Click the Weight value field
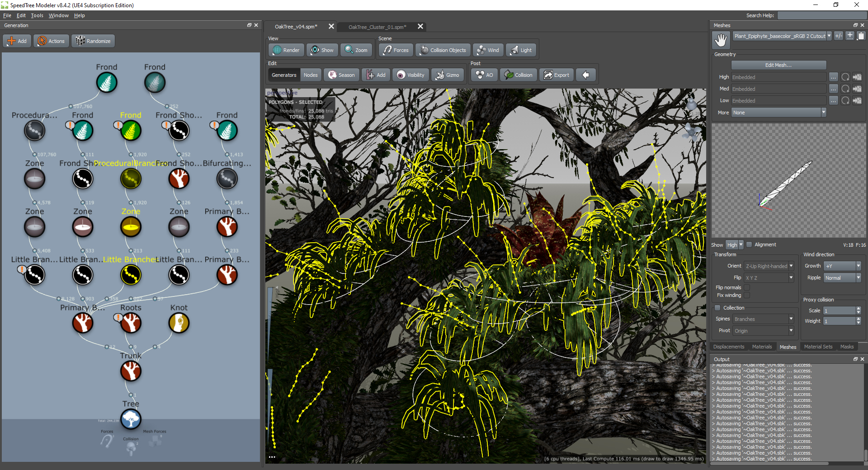 pyautogui.click(x=840, y=321)
